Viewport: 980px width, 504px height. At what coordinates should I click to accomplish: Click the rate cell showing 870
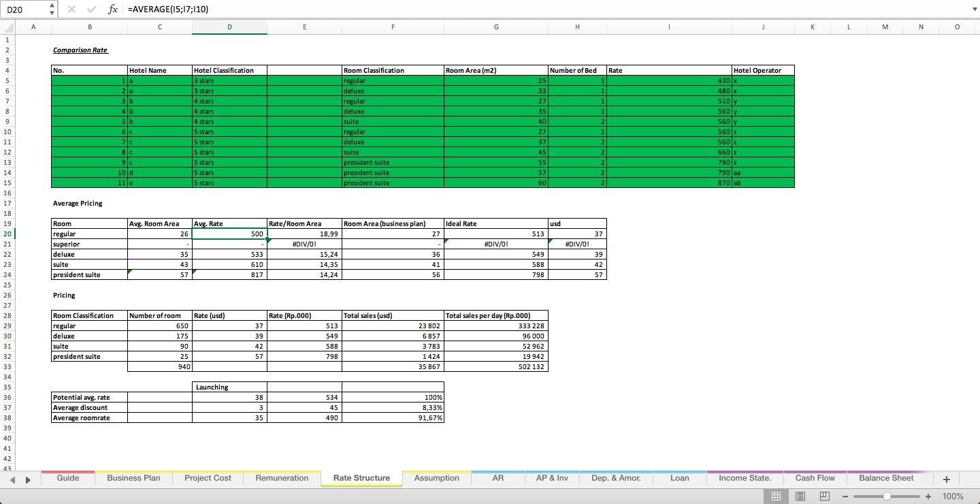(x=669, y=183)
